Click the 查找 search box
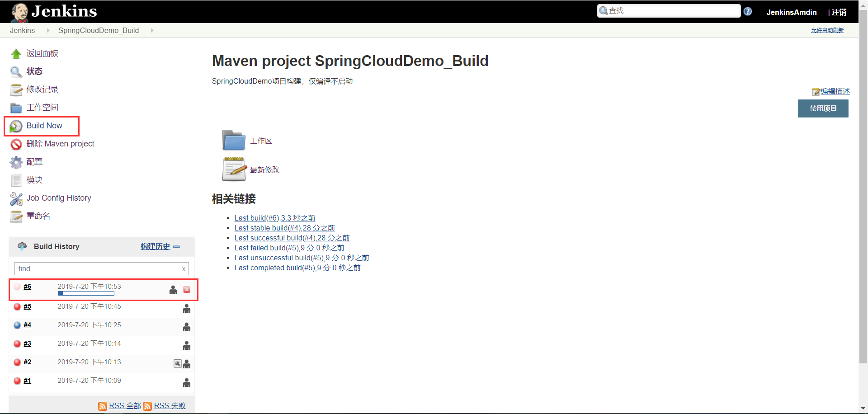Viewport: 868px width, 414px height. click(669, 11)
